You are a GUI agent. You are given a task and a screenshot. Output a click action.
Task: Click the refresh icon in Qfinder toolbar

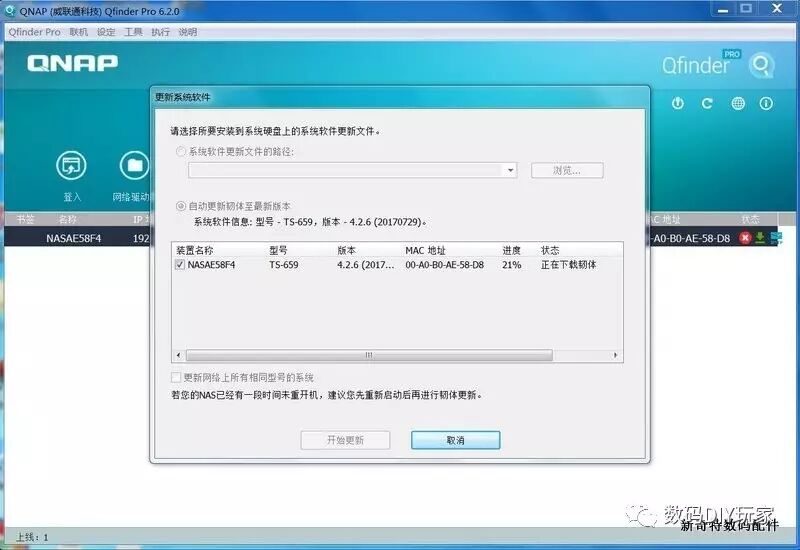pyautogui.click(x=707, y=104)
